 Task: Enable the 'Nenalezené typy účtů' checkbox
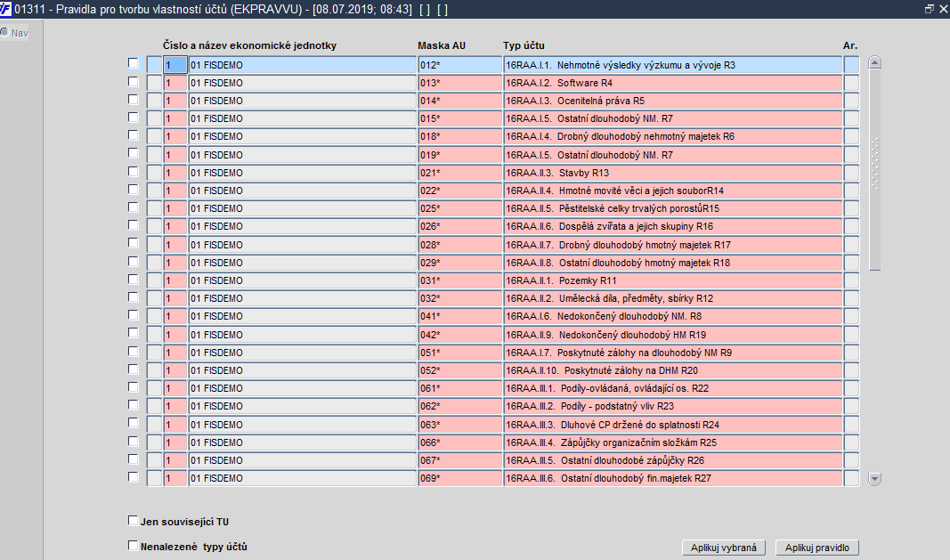(x=134, y=546)
